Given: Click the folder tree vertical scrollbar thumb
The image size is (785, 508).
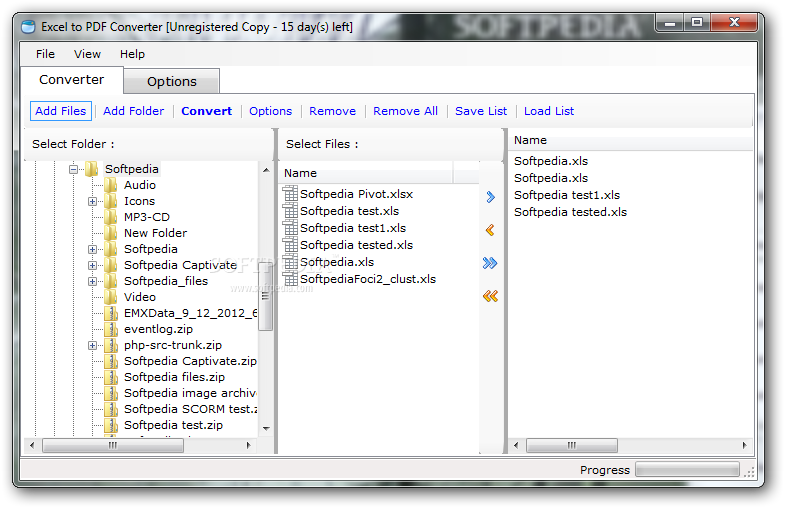Looking at the screenshot, I should tap(265, 296).
